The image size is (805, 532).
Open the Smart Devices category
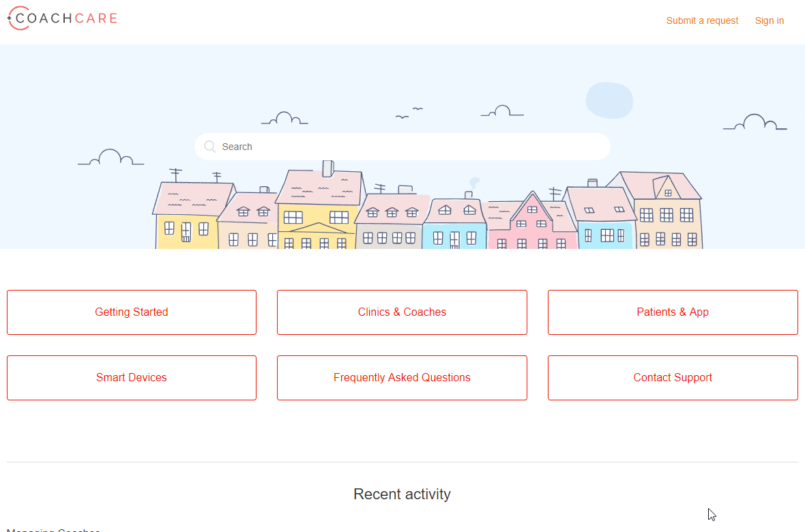(132, 378)
